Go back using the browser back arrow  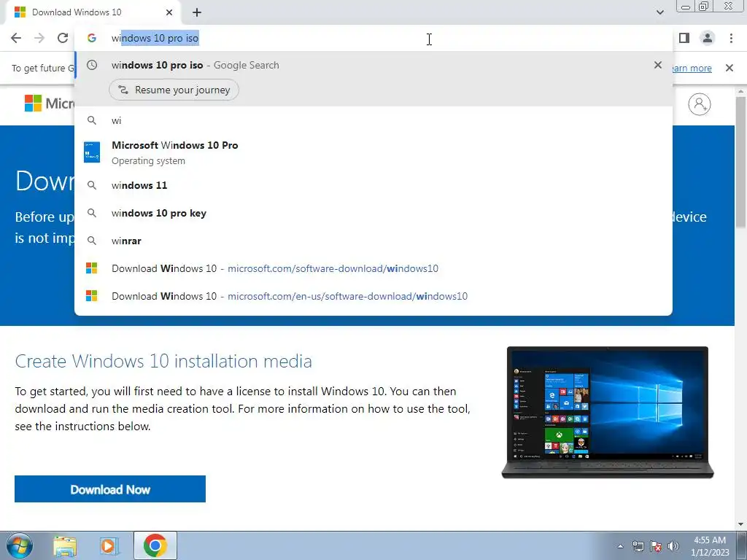click(x=16, y=38)
